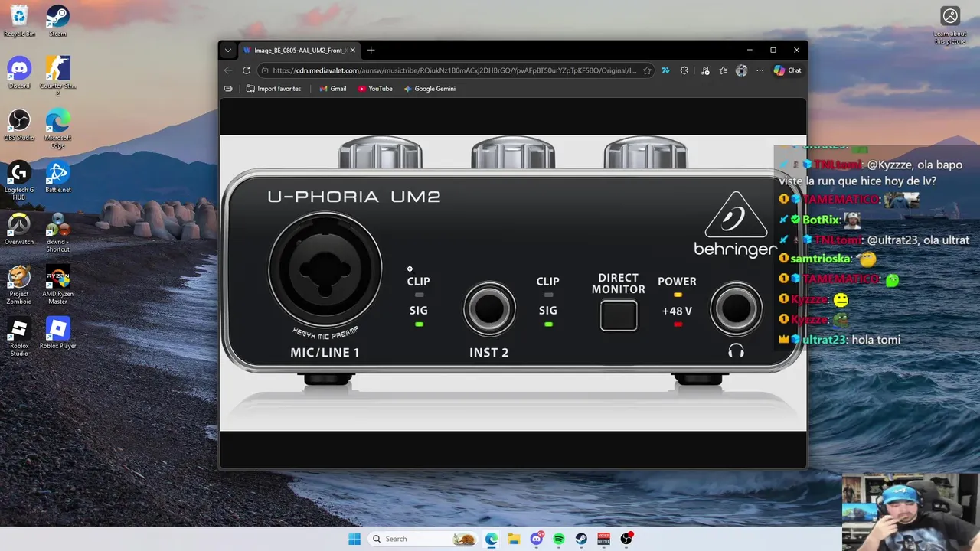This screenshot has height=551, width=980.
Task: Select the Steam desktop icon
Action: click(57, 21)
